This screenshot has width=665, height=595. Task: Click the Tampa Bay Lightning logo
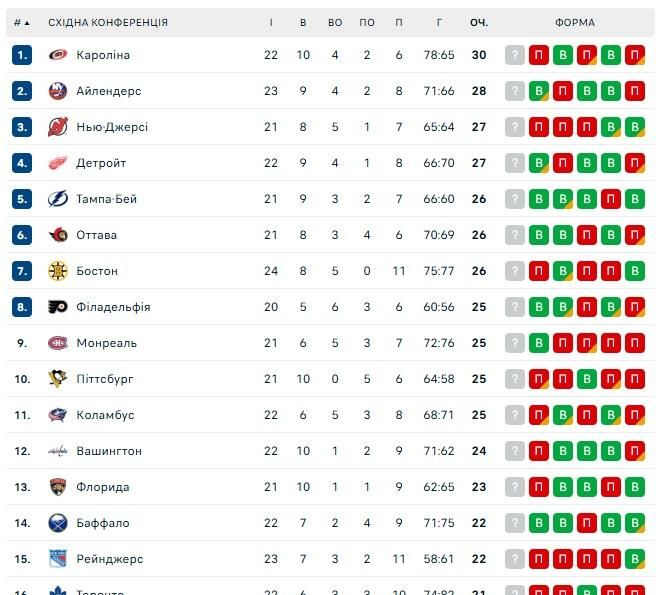pos(57,199)
